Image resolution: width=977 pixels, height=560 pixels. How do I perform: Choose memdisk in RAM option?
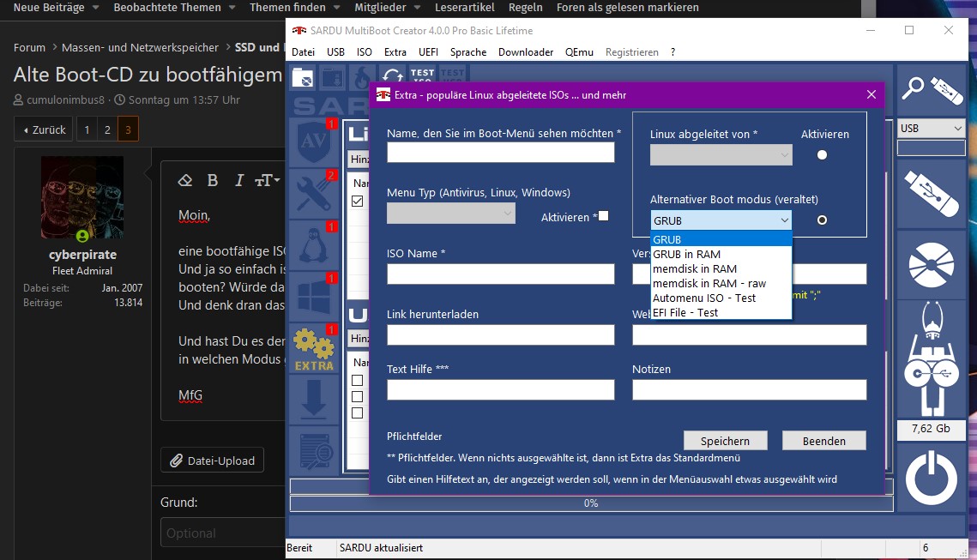(x=721, y=268)
